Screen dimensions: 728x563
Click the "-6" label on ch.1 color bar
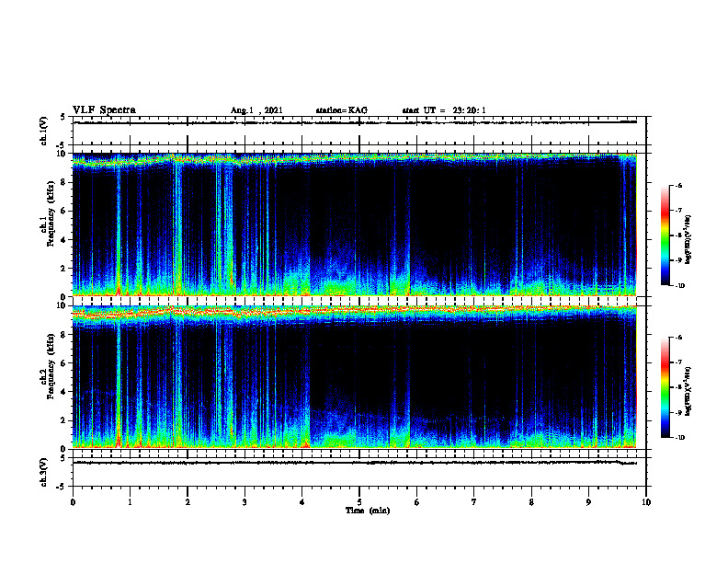point(678,185)
